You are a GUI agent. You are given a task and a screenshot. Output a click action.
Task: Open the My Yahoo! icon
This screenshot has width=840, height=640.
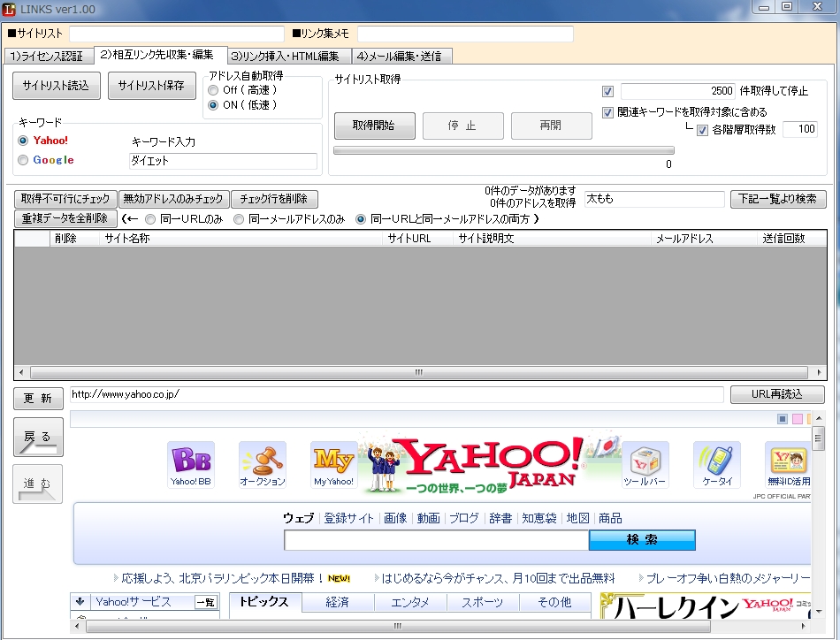pyautogui.click(x=333, y=464)
